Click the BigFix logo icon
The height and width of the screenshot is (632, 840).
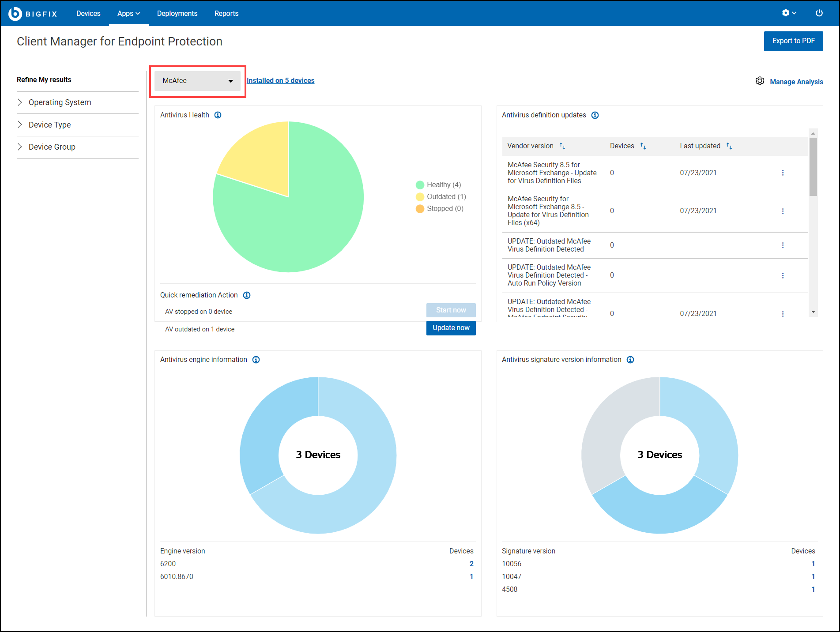point(15,14)
